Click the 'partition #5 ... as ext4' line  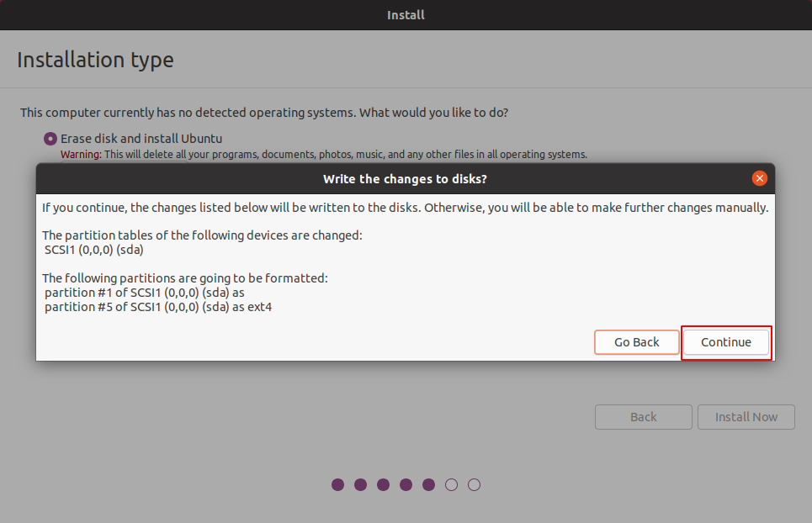point(158,307)
